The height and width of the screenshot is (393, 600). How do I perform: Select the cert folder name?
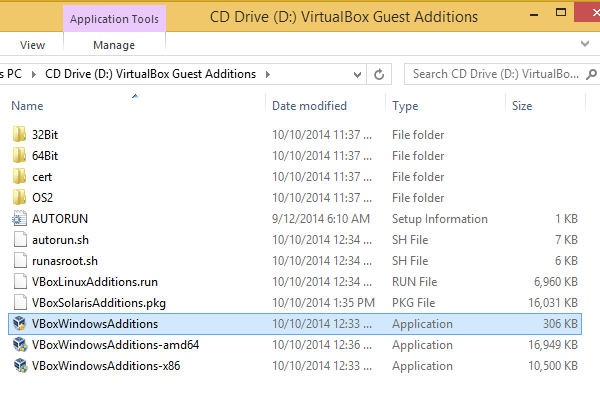click(42, 177)
